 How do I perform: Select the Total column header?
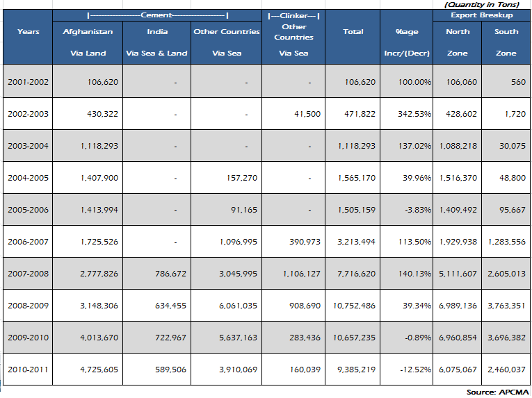point(353,32)
